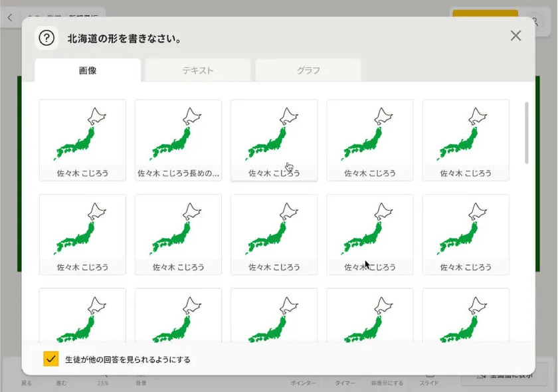The width and height of the screenshot is (558, 392).
Task: Switch to the グラフ tab
Action: pyautogui.click(x=308, y=70)
